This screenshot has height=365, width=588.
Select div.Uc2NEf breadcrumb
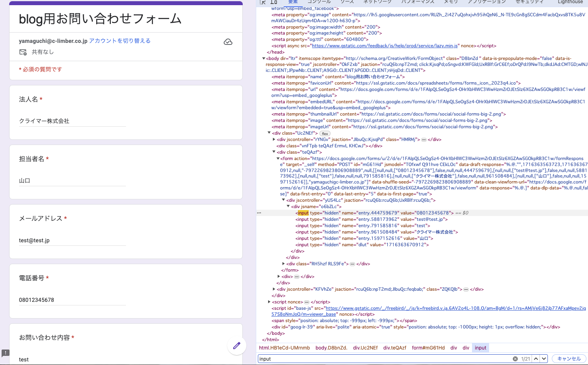pyautogui.click(x=366, y=348)
